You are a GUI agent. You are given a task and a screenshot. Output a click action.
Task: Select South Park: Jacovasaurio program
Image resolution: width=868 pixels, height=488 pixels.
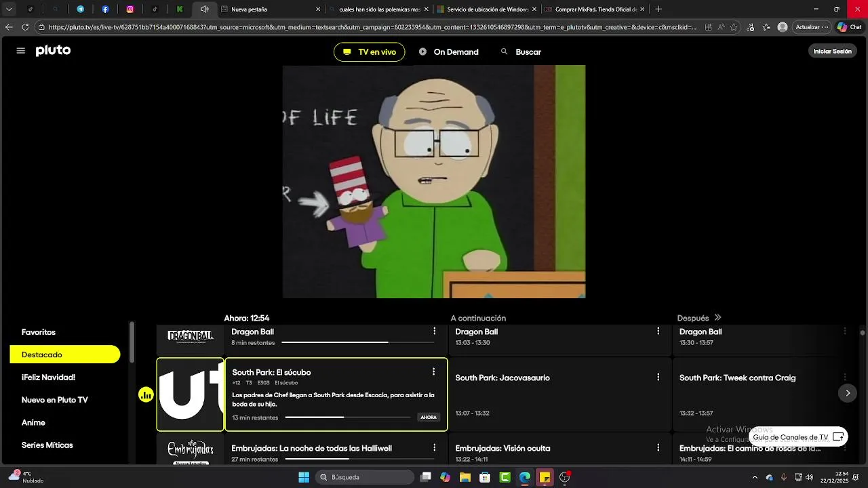(x=559, y=394)
